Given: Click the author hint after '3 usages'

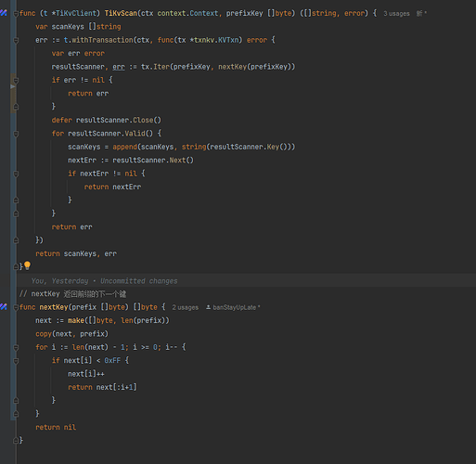Looking at the screenshot, I should 421,14.
